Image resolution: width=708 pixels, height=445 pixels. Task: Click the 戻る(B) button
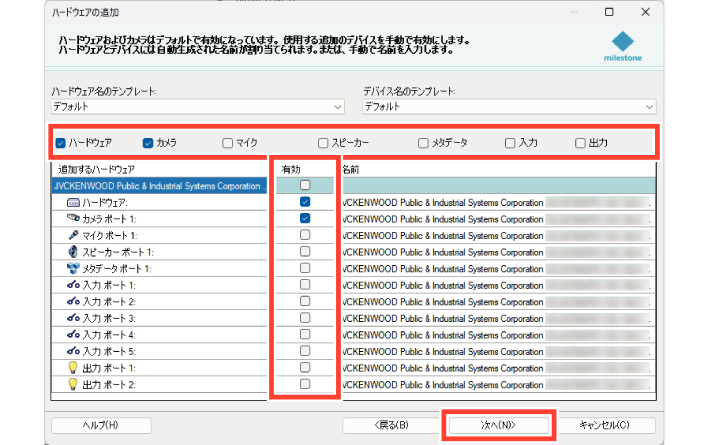click(390, 425)
